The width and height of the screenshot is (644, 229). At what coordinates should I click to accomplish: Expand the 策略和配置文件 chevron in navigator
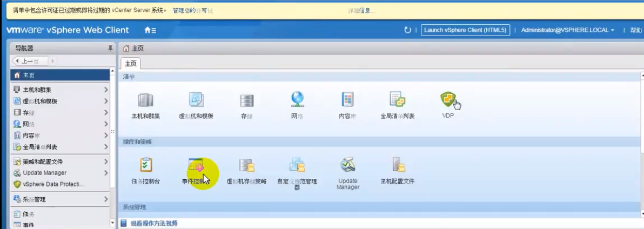click(105, 161)
